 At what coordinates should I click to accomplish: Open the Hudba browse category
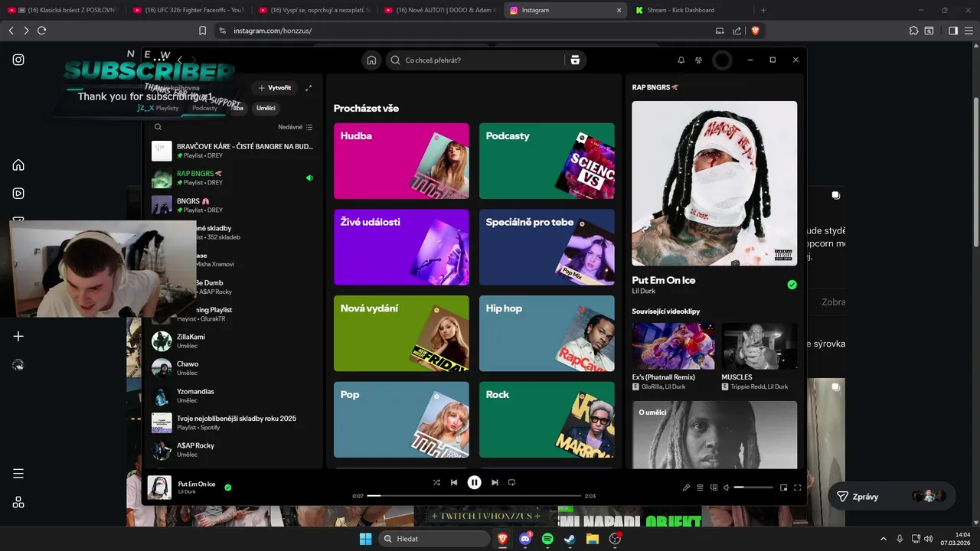point(401,161)
